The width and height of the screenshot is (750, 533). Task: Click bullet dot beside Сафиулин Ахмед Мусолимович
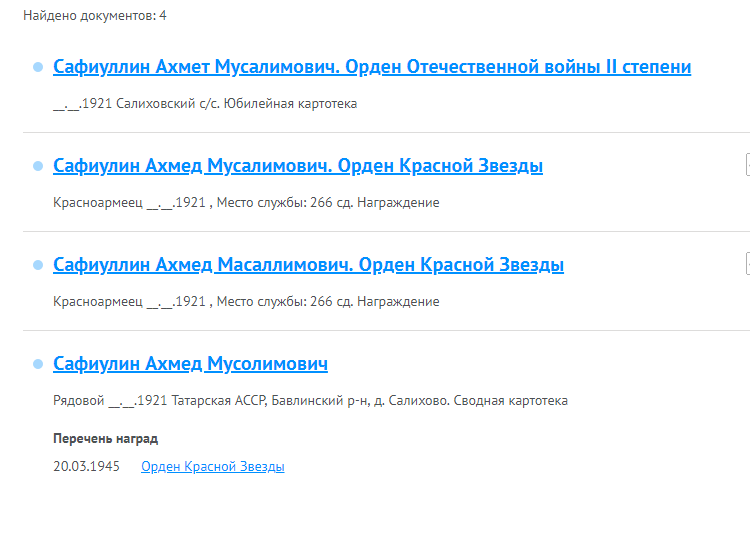pyautogui.click(x=38, y=364)
